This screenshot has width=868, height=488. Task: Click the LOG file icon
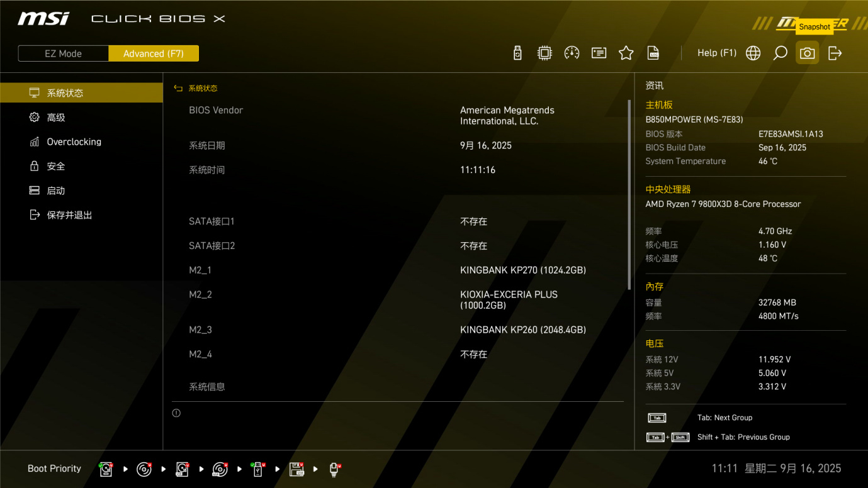(x=653, y=53)
